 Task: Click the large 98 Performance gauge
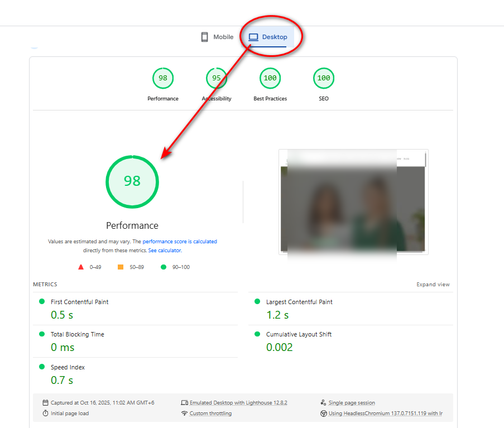tap(132, 182)
